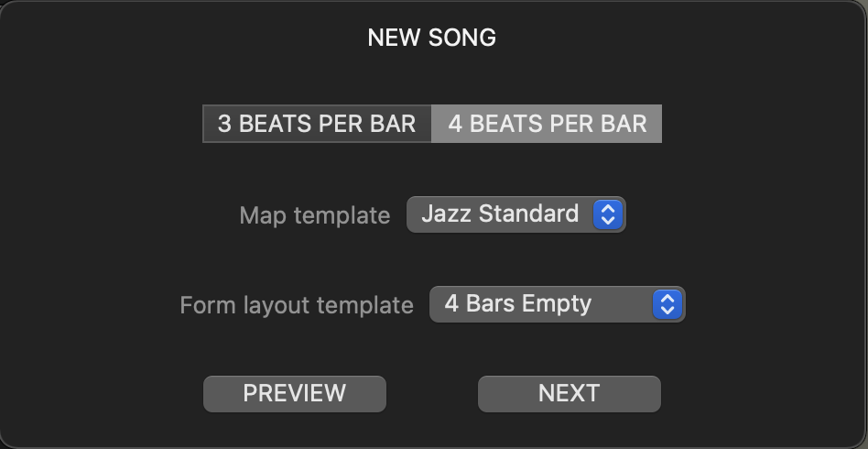Click the Form layout template label
The image size is (868, 449).
pyautogui.click(x=297, y=305)
